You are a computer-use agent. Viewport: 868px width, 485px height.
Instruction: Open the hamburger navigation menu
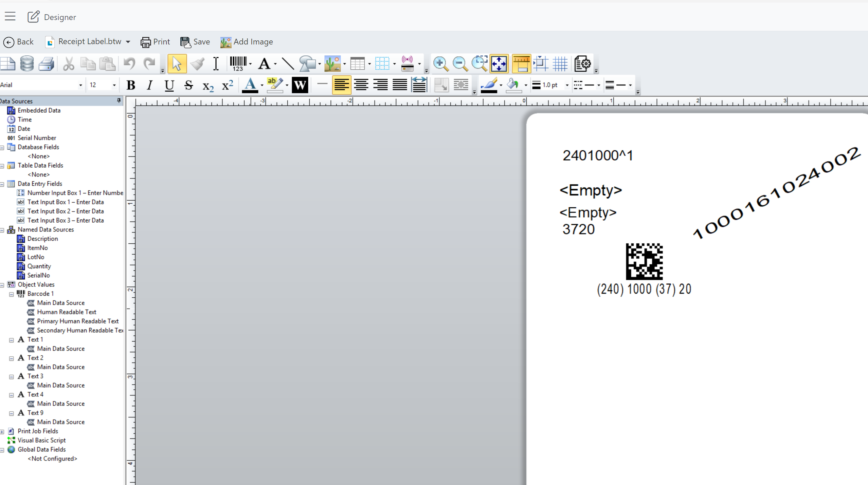tap(10, 16)
